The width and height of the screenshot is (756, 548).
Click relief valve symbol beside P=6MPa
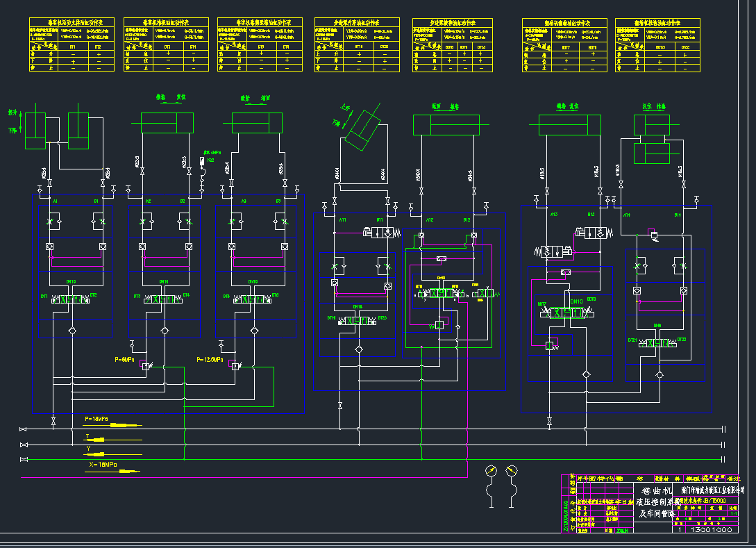pyautogui.click(x=146, y=365)
